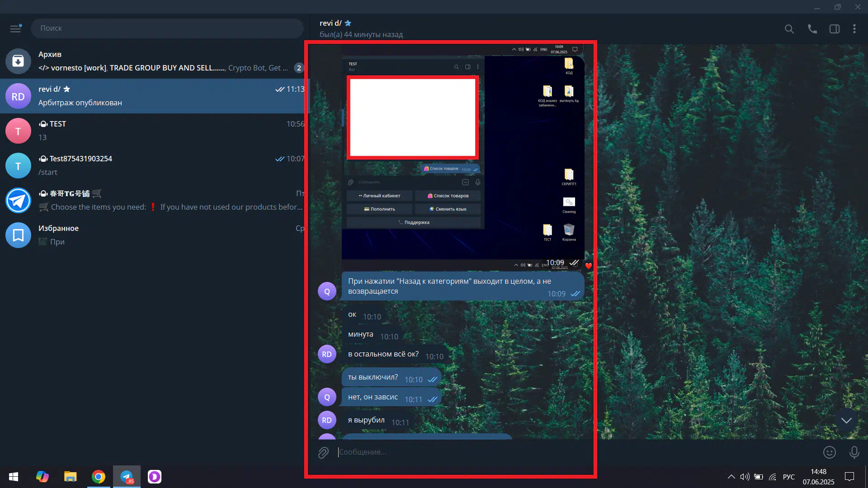The image size is (868, 488).
Task: Open Google Chrome from the taskbar
Action: (99, 477)
